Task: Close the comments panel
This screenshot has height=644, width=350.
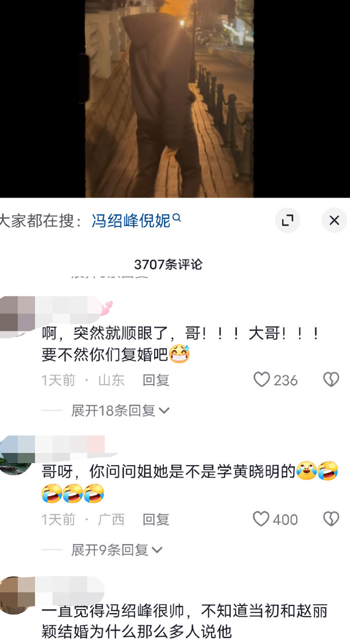Action: (334, 220)
